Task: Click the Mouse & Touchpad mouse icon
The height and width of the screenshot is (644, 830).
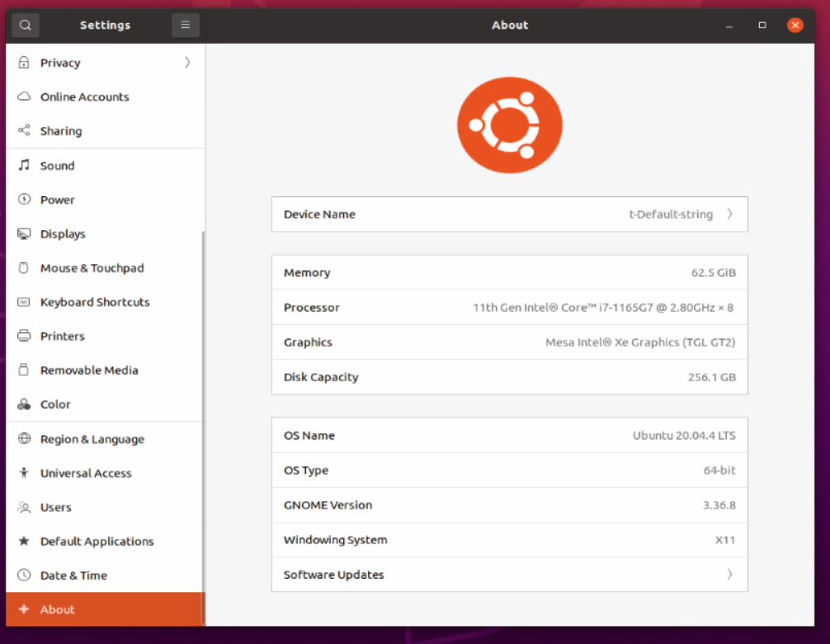Action: pyautogui.click(x=24, y=268)
